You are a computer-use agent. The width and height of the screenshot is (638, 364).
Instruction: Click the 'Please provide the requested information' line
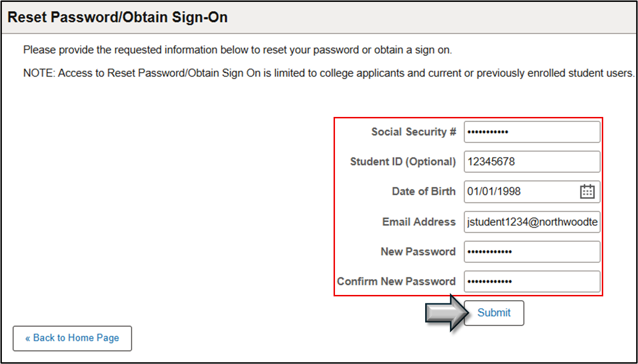(x=238, y=50)
